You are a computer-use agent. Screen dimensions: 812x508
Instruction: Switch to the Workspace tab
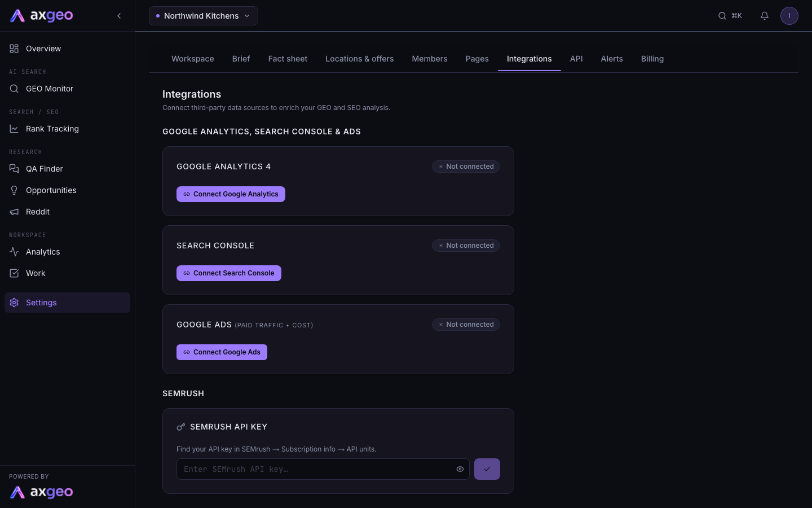[x=193, y=59]
